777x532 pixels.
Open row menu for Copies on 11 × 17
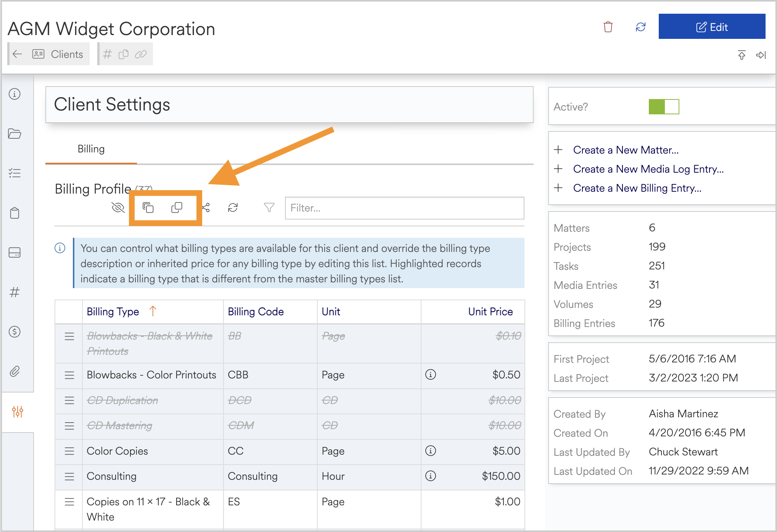click(69, 502)
